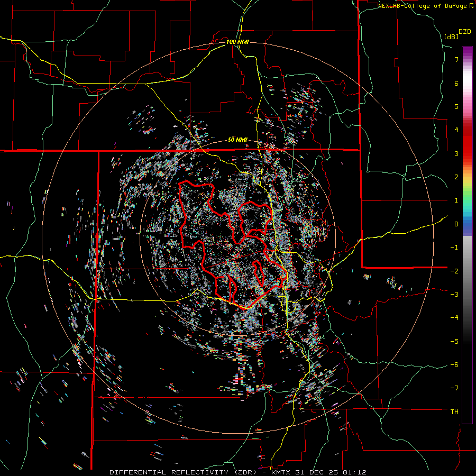Click the 01:12 timestamp in caption

pyautogui.click(x=354, y=472)
